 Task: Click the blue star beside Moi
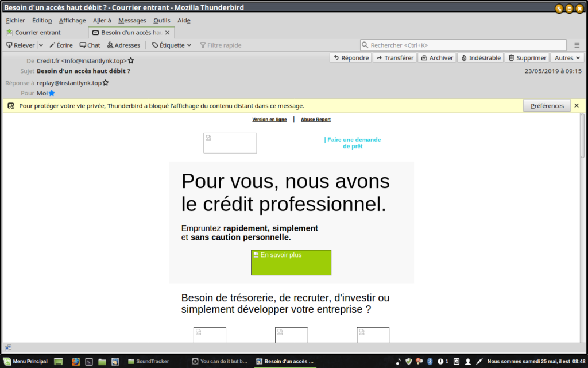tap(52, 93)
